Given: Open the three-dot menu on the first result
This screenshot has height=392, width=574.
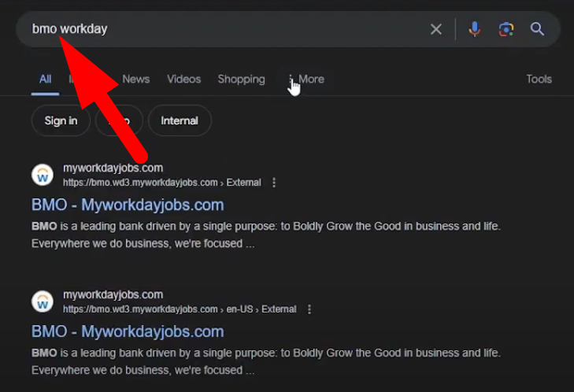Looking at the screenshot, I should click(x=274, y=183).
